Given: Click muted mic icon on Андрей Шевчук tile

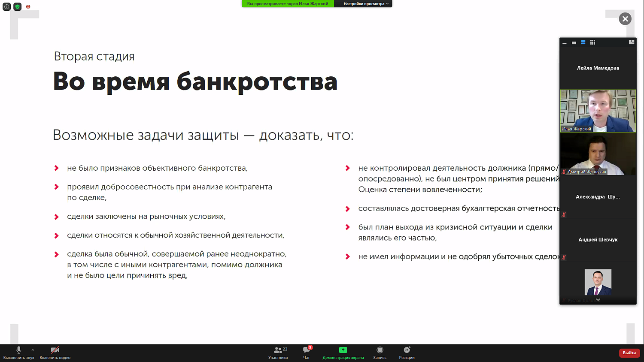Looking at the screenshot, I should tap(564, 257).
